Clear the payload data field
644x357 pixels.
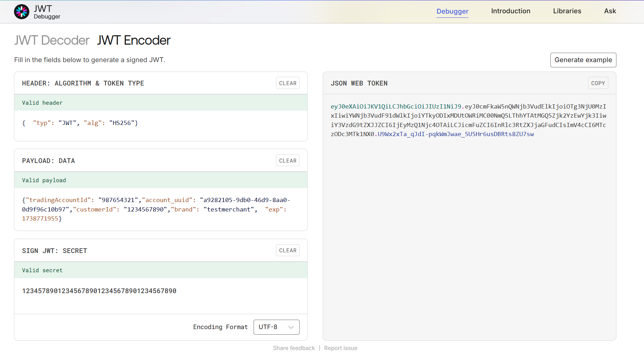point(287,161)
